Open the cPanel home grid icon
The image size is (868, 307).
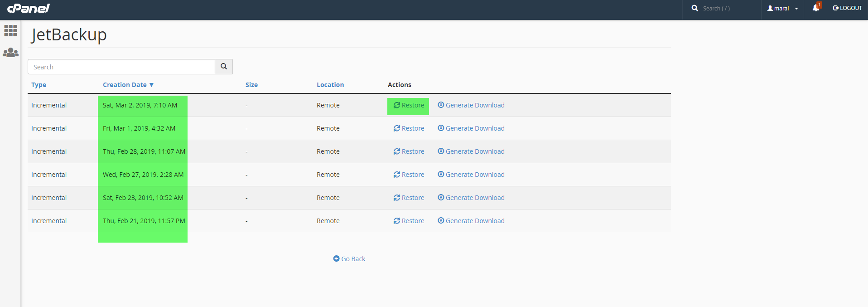pyautogui.click(x=10, y=30)
